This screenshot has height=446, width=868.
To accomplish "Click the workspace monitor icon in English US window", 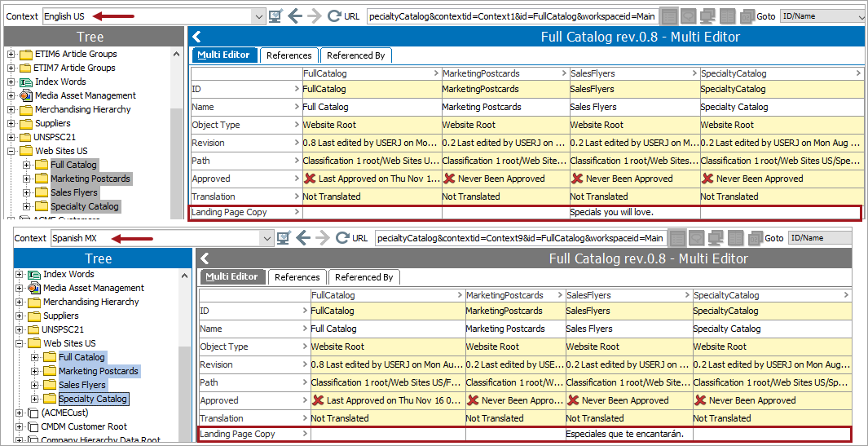I will [x=276, y=16].
